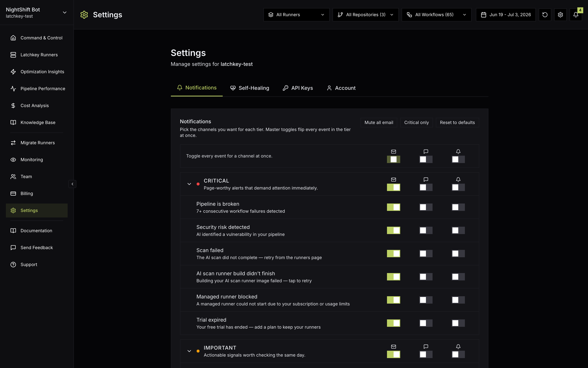Switch to the Account tab
This screenshot has height=368, width=588.
click(341, 88)
